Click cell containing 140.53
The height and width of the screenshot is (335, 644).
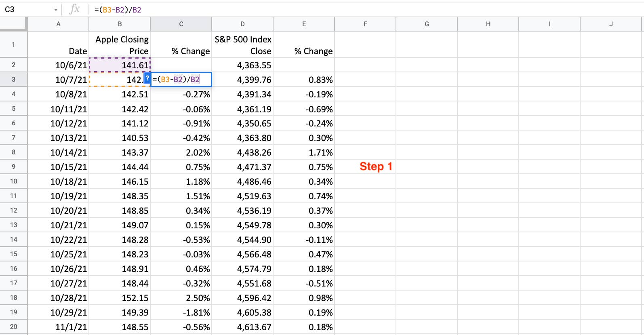(x=120, y=138)
